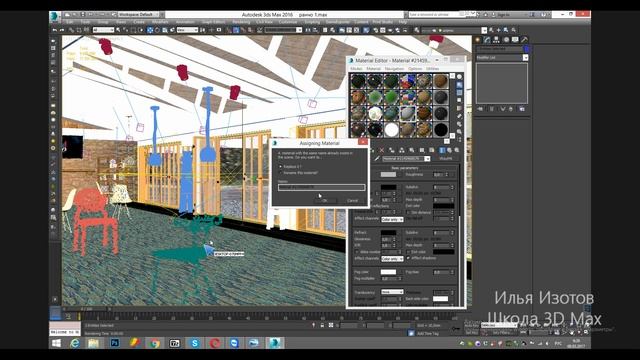Click Sample Type sphere icon beside sample slots

tap(460, 77)
